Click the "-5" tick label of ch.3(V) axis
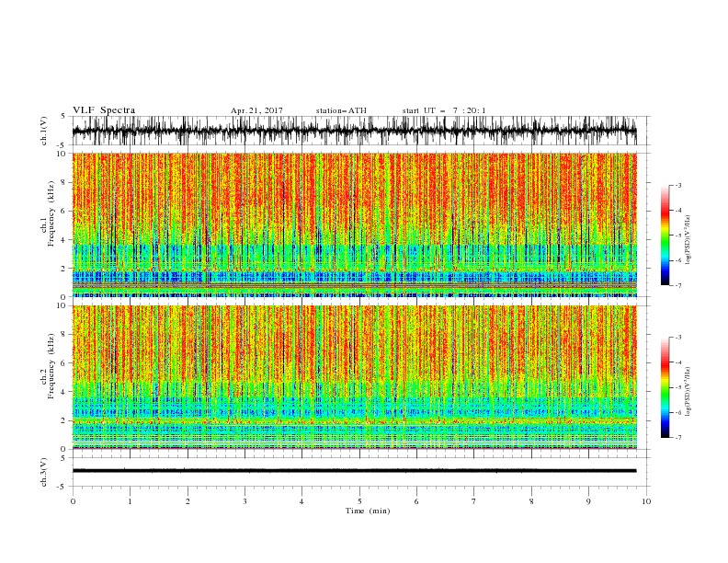The width and height of the screenshot is (728, 563). tap(63, 487)
